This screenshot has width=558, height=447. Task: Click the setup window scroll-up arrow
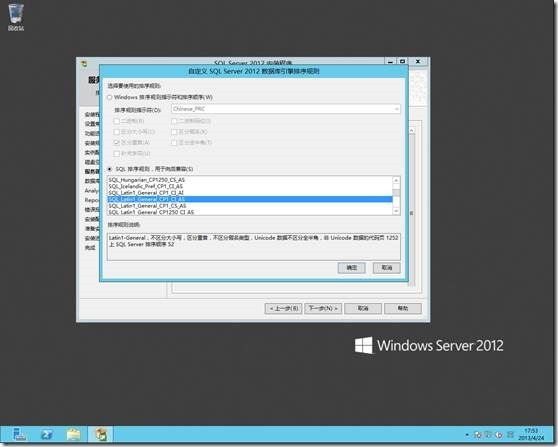pyautogui.click(x=412, y=131)
